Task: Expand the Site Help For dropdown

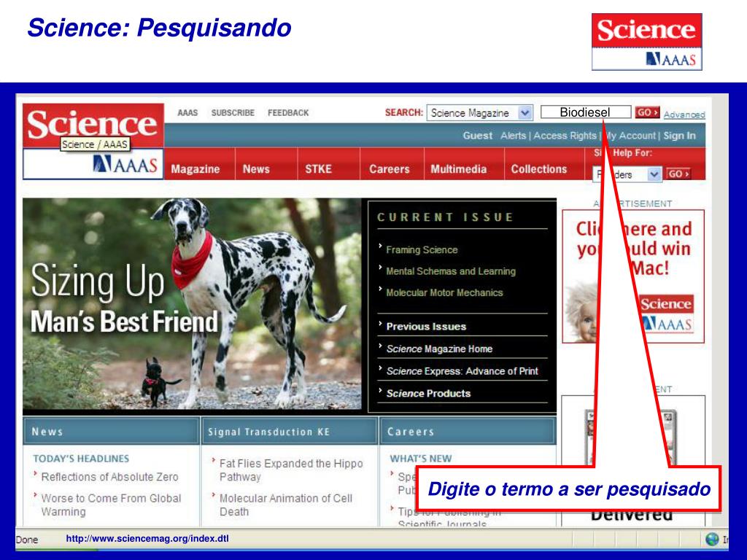Action: pos(627,174)
